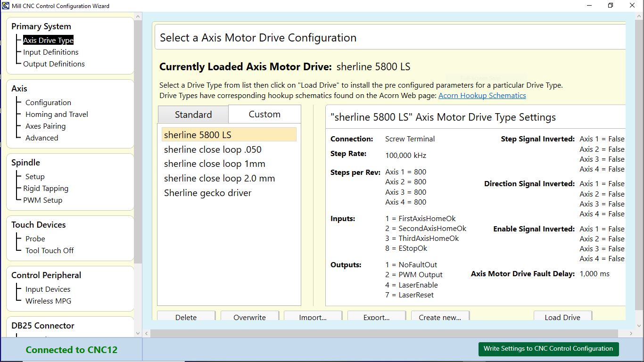This screenshot has width=644, height=362.
Task: Click the Export... button
Action: (376, 316)
